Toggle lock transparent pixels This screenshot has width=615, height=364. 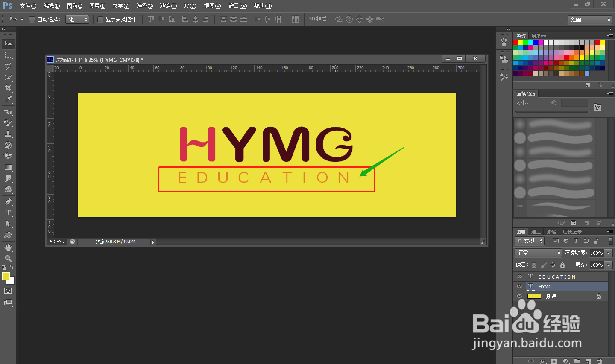[x=534, y=265]
